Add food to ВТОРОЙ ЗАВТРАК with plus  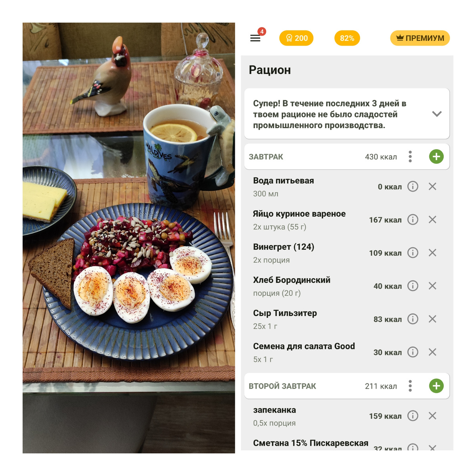point(436,386)
